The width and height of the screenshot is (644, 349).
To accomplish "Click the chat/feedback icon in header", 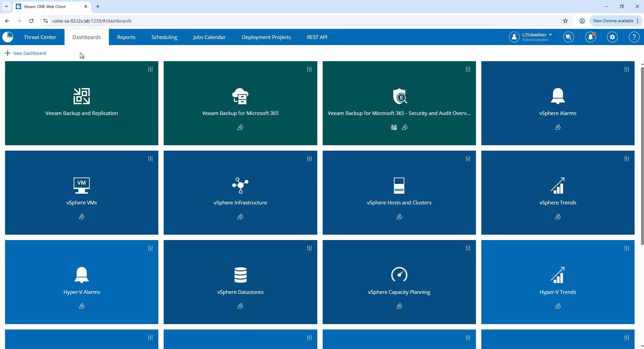I will click(569, 37).
